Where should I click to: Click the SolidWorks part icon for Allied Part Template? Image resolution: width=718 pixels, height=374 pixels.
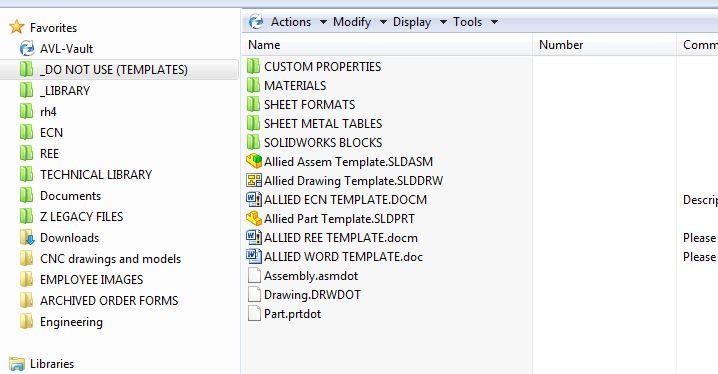254,218
